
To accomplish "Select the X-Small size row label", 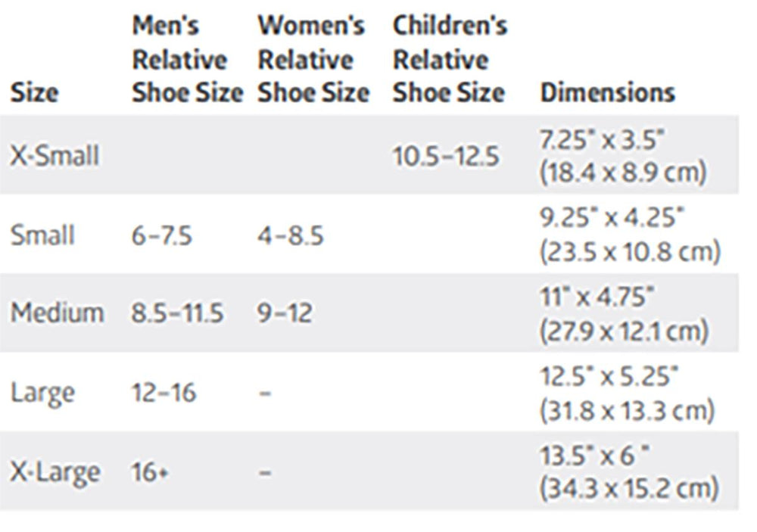I will (55, 156).
